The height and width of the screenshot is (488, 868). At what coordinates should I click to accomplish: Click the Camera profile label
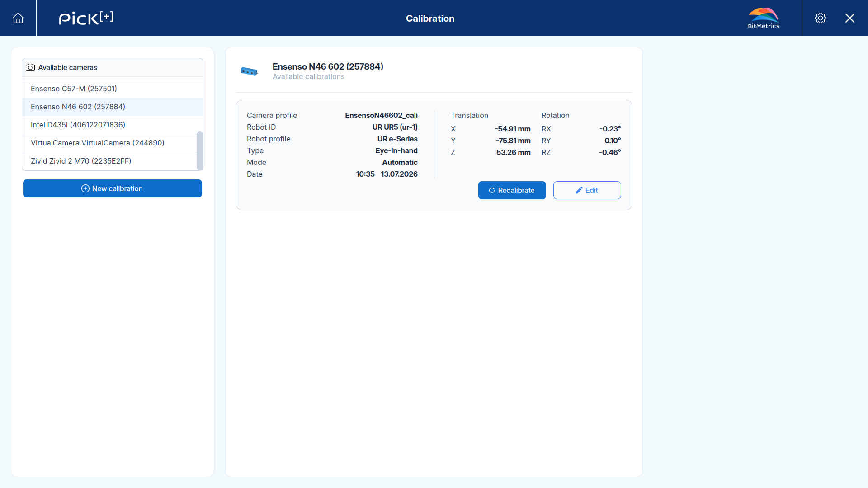[272, 115]
